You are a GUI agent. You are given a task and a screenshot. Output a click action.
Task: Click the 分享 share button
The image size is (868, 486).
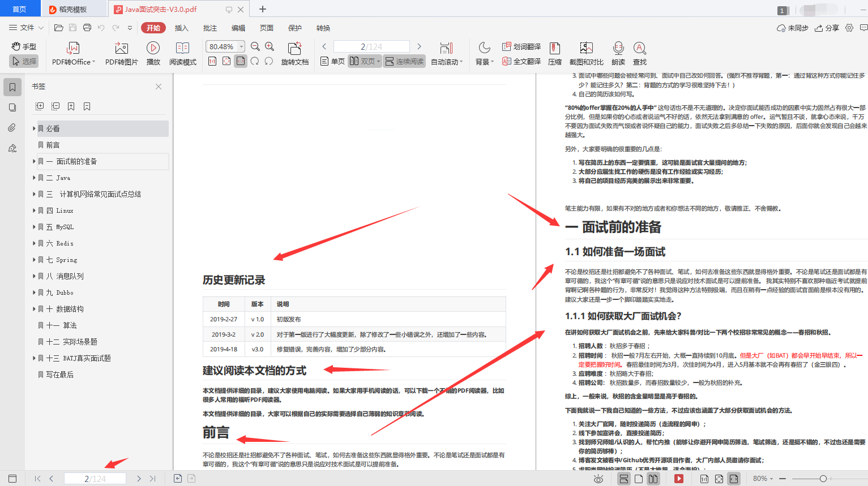[827, 28]
